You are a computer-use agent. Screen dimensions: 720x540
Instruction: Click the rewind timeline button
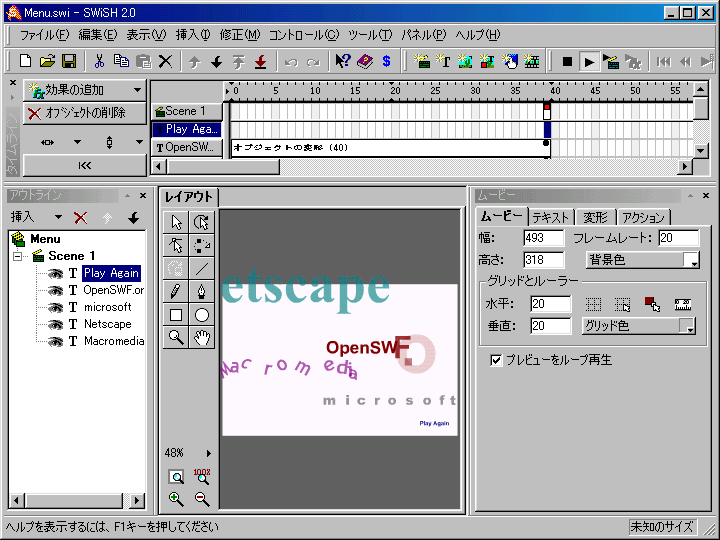coord(85,166)
